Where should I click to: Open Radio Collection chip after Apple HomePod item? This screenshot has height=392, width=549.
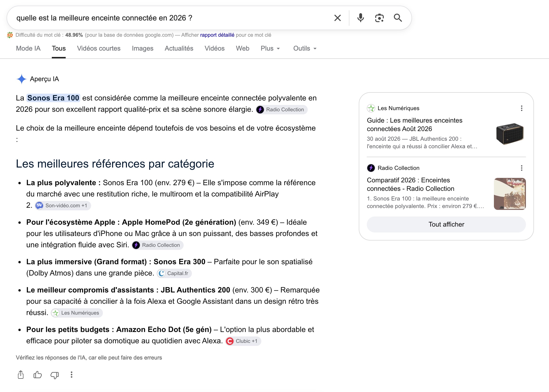(157, 245)
